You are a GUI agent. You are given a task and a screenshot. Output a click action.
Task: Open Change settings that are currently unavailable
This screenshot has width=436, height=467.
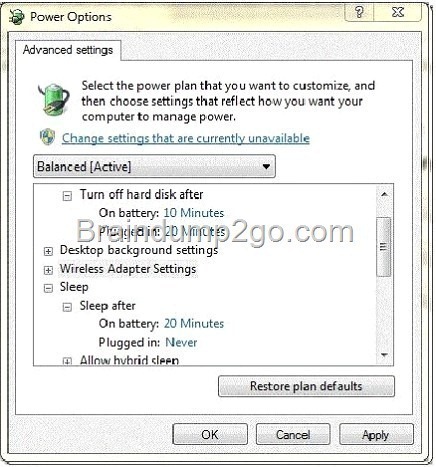click(186, 138)
